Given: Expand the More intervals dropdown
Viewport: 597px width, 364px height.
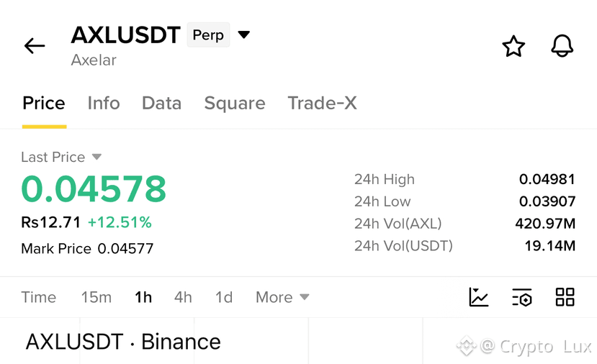Looking at the screenshot, I should (282, 297).
